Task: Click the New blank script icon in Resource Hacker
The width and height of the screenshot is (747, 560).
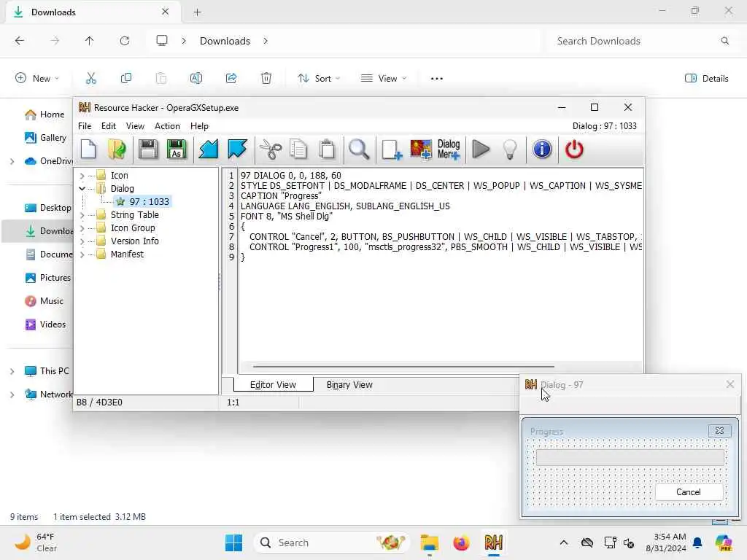Action: coord(88,149)
